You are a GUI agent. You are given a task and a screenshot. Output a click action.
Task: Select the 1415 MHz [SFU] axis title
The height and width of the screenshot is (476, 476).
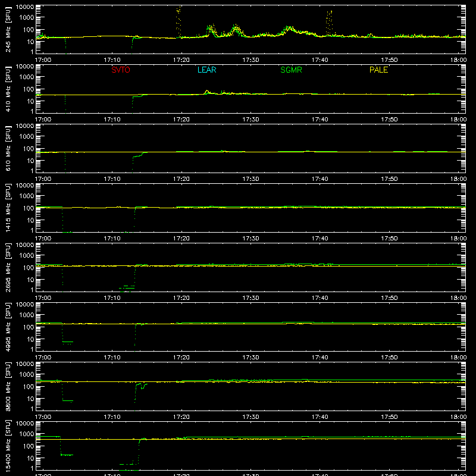click(8, 208)
